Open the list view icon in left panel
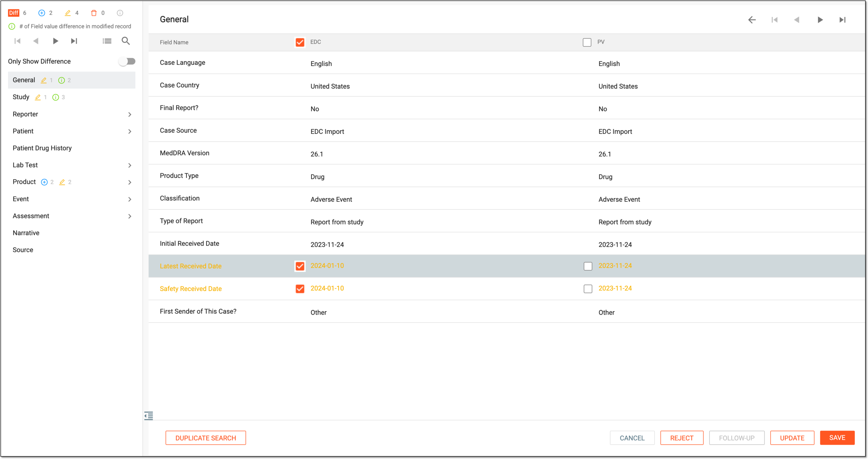Screen dimensions: 868x459 pyautogui.click(x=107, y=41)
